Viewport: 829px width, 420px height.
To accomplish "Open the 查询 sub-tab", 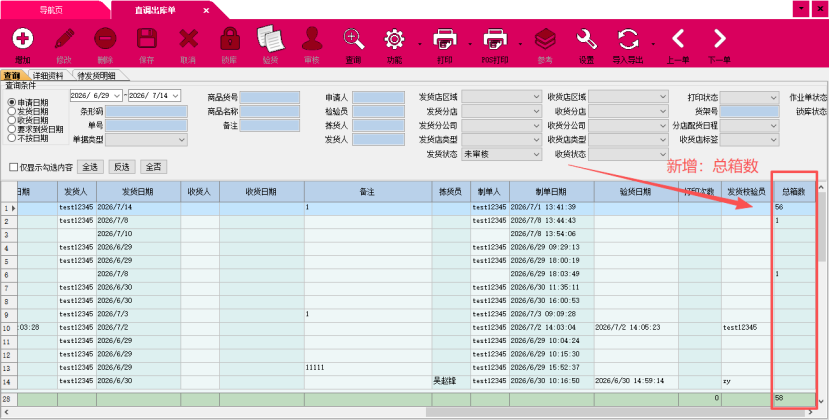I will point(12,76).
